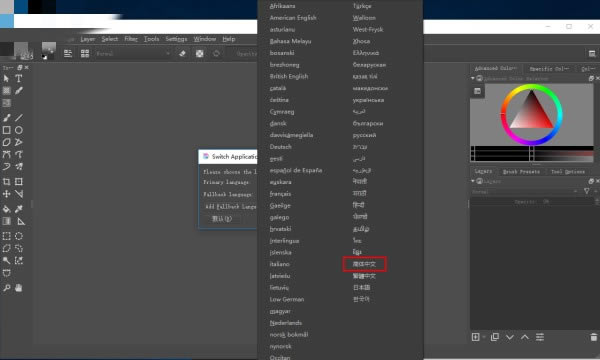This screenshot has width=600, height=360.
Task: Select the Line tool
Action: [x=18, y=118]
